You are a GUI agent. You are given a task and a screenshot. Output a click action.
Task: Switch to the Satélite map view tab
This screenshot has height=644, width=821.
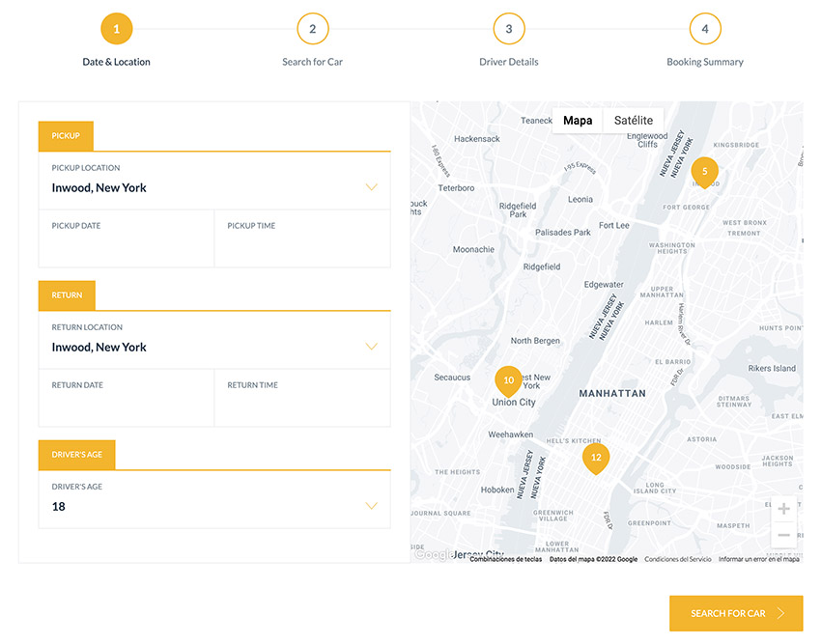pyautogui.click(x=633, y=120)
